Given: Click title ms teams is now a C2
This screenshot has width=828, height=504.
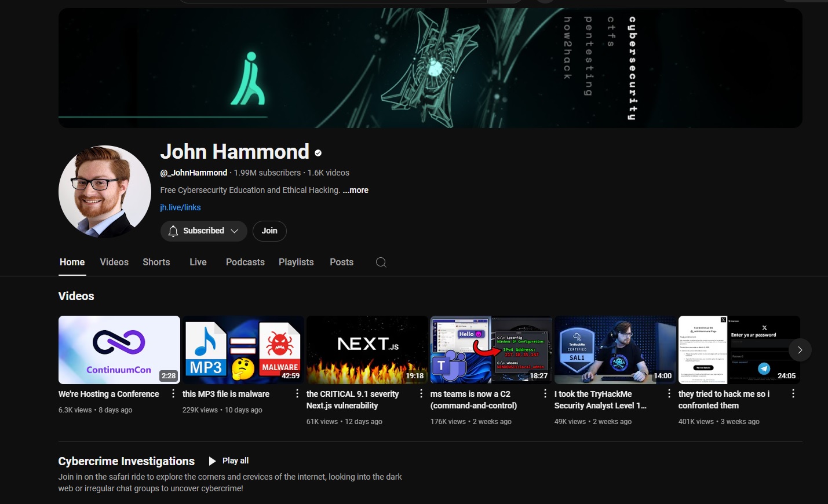Looking at the screenshot, I should point(474,400).
